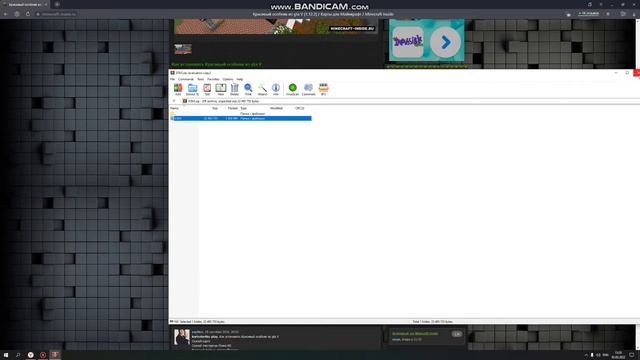The width and height of the screenshot is (640, 360).
Task: Open the Commands menu in WinRAR
Action: pyautogui.click(x=186, y=79)
